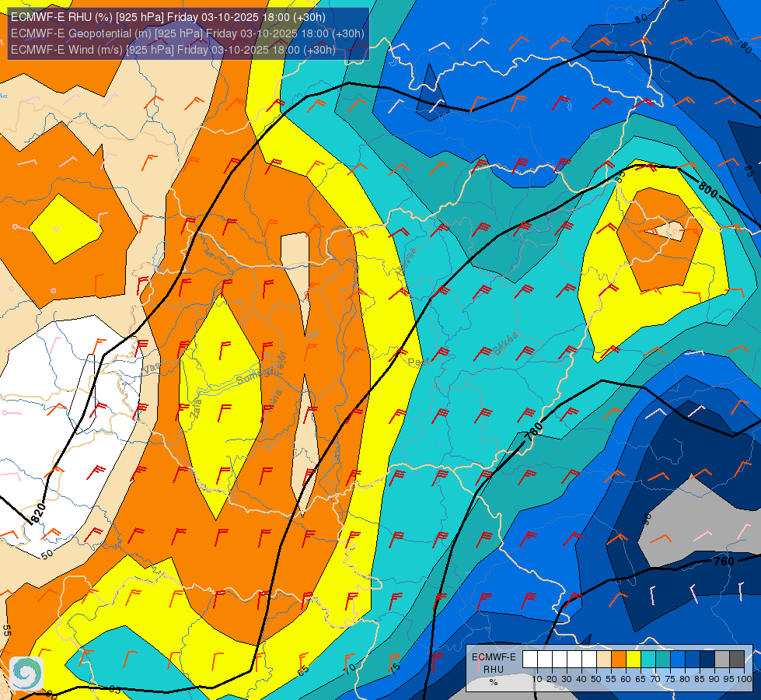Click the 800 geopotential contour label
761x700 pixels.
[708, 189]
